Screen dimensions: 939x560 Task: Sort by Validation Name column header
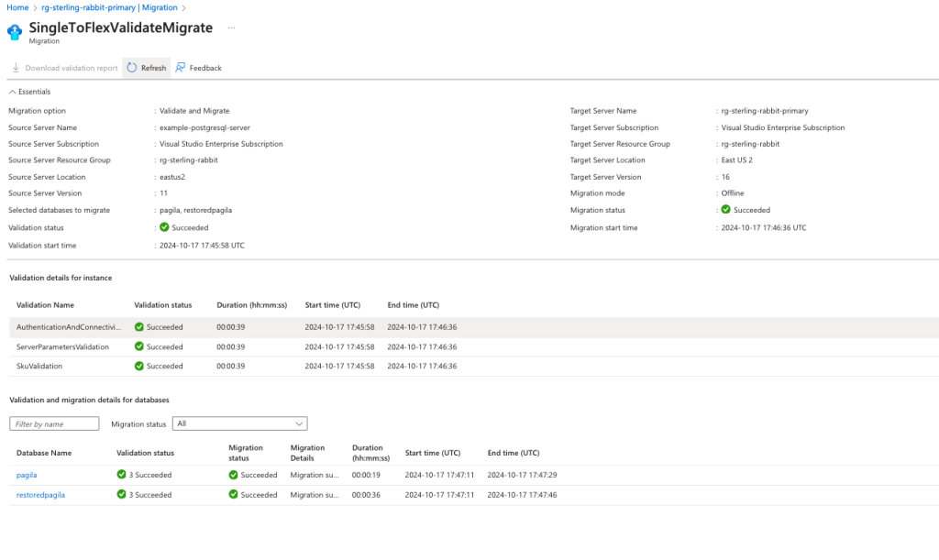(x=45, y=305)
